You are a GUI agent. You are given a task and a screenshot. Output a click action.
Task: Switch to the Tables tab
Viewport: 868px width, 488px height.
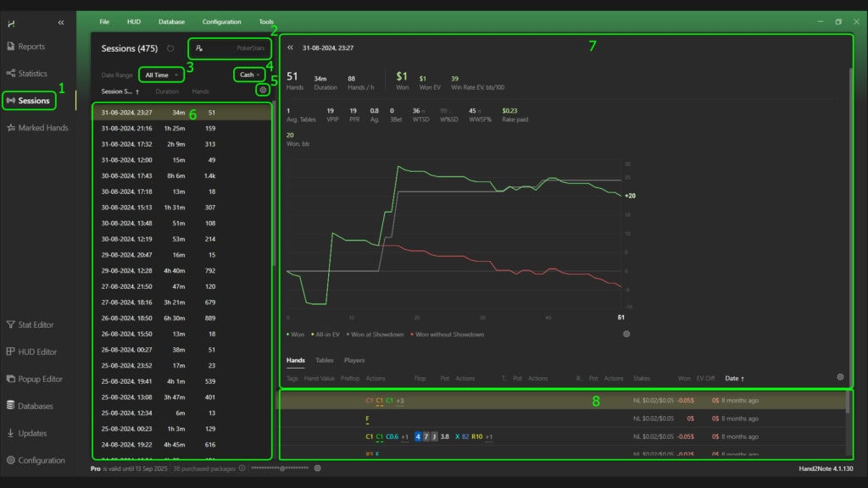click(324, 360)
